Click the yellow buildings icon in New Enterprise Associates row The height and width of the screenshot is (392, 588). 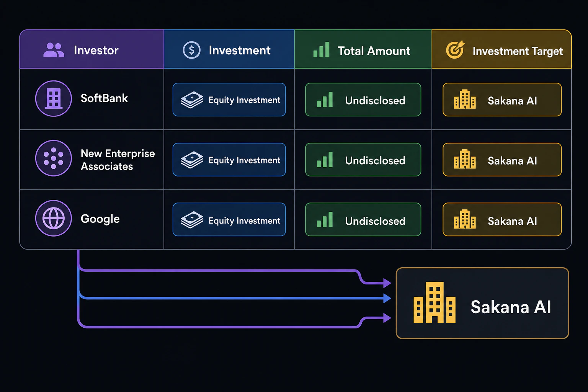pos(465,159)
